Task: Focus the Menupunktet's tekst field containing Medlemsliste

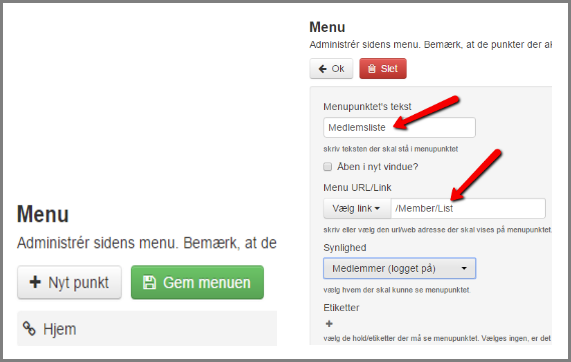Action: click(x=399, y=127)
